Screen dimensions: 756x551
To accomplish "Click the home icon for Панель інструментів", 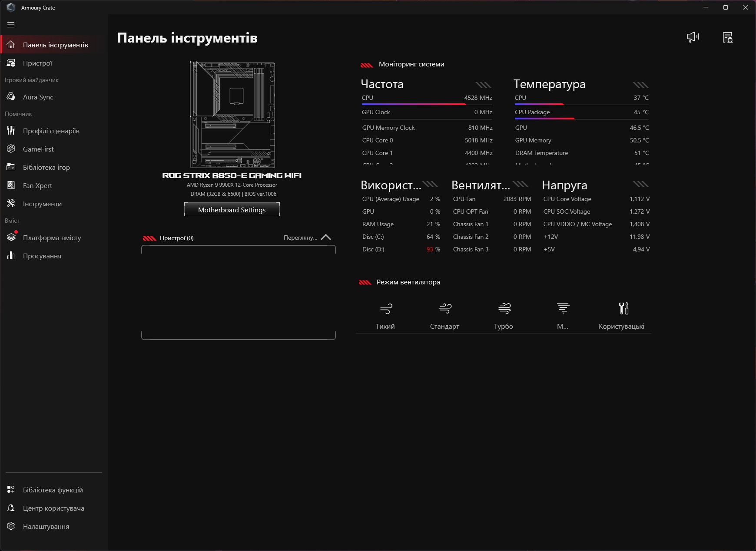I will pos(11,45).
